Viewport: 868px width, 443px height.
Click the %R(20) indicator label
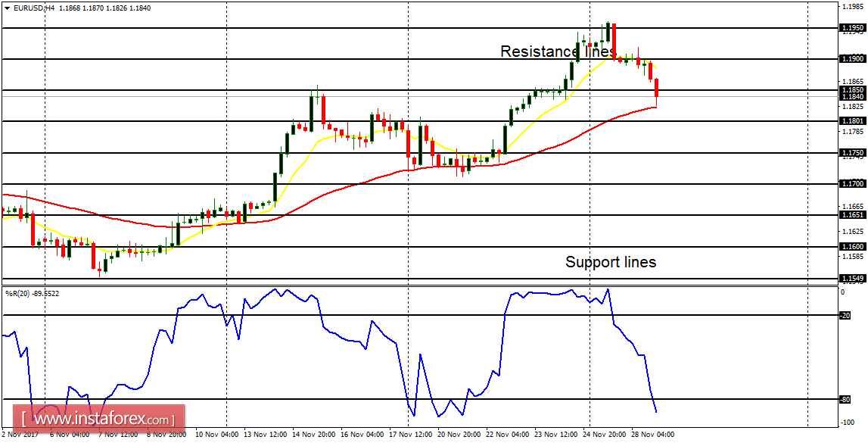[32, 293]
